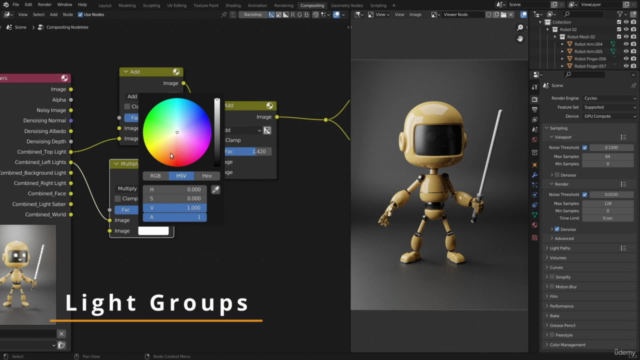Show the B channel backdrop

(307, 15)
